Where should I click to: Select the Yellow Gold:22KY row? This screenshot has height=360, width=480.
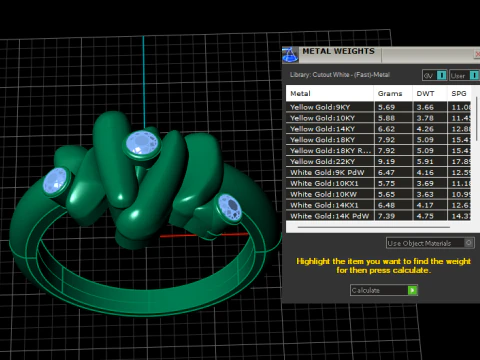[x=378, y=162]
